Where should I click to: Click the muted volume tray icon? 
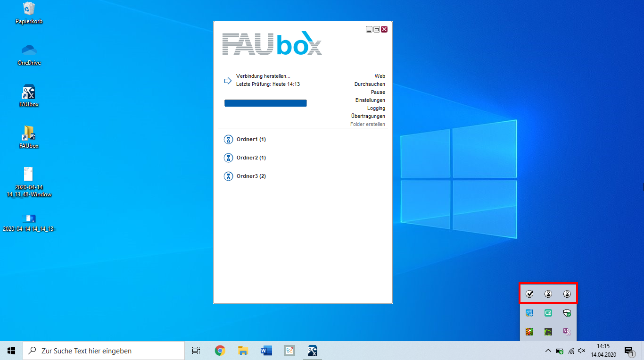pos(582,351)
